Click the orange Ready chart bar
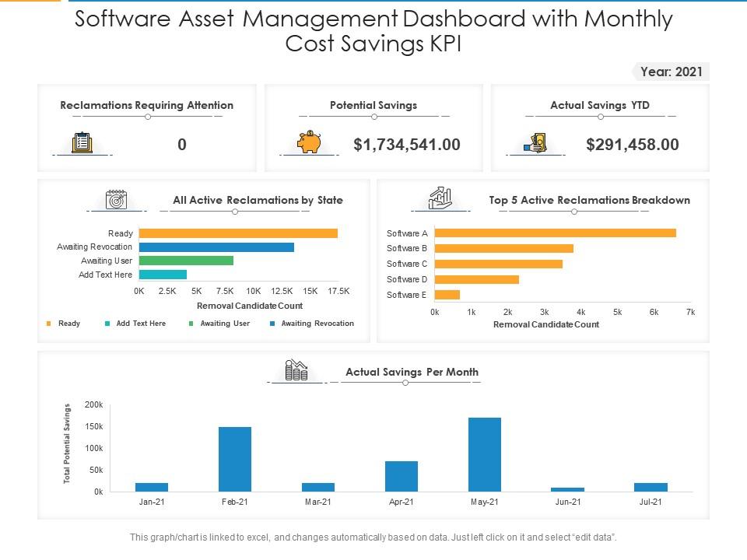The image size is (747, 560). (x=238, y=233)
